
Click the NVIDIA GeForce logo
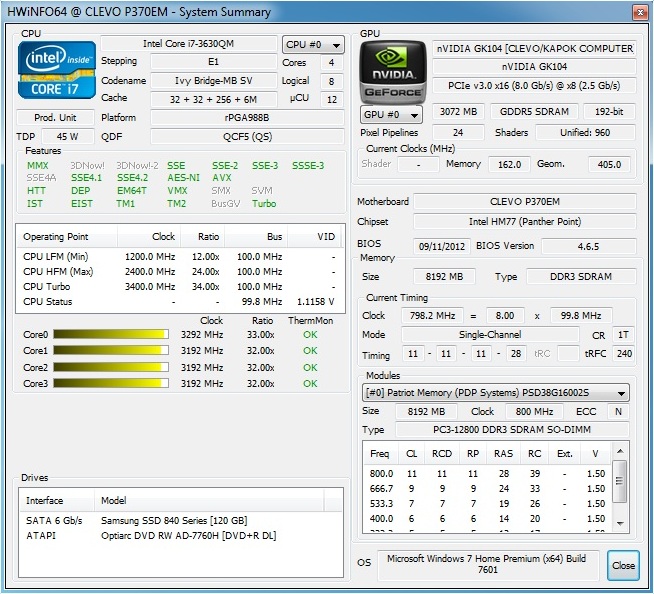pos(393,71)
